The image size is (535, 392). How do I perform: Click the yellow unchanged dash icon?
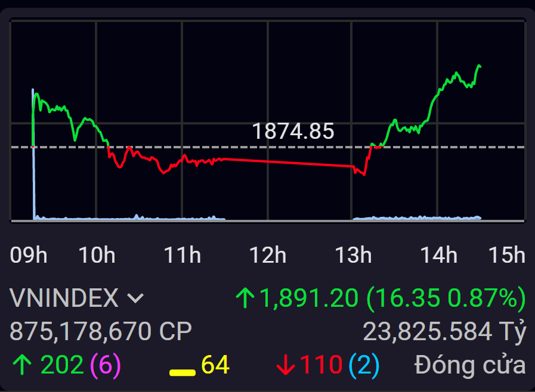183,372
